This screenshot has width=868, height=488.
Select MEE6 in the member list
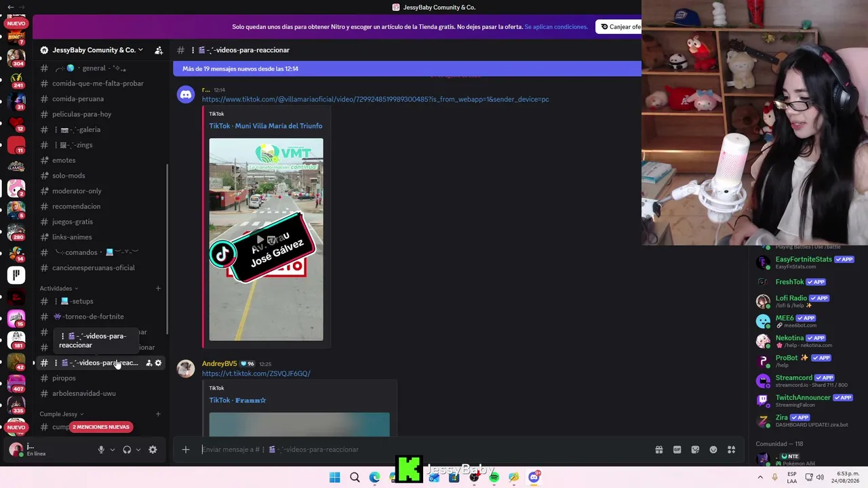coord(805,321)
